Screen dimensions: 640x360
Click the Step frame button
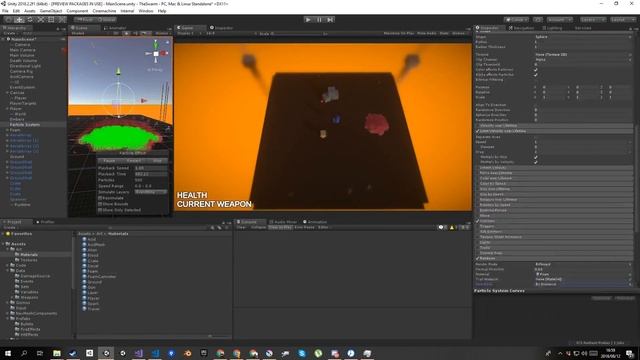[x=330, y=19]
